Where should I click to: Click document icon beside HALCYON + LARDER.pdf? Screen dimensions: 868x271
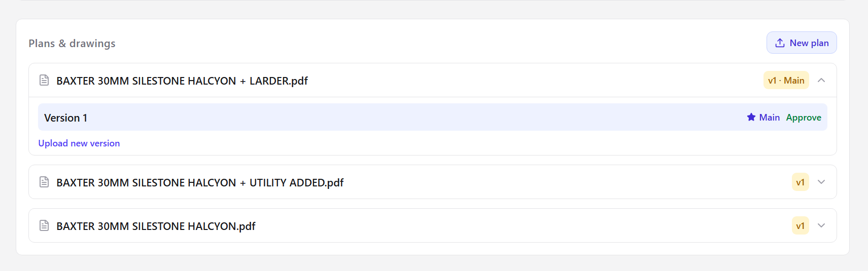[44, 80]
